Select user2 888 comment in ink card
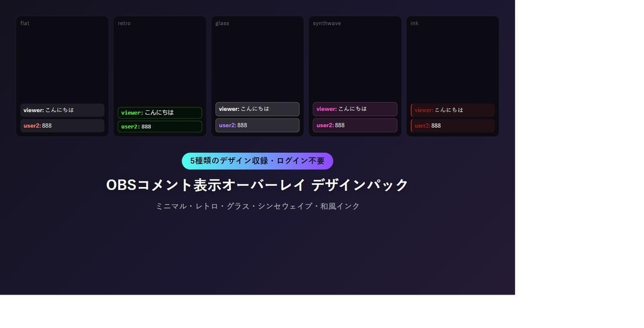 (453, 126)
